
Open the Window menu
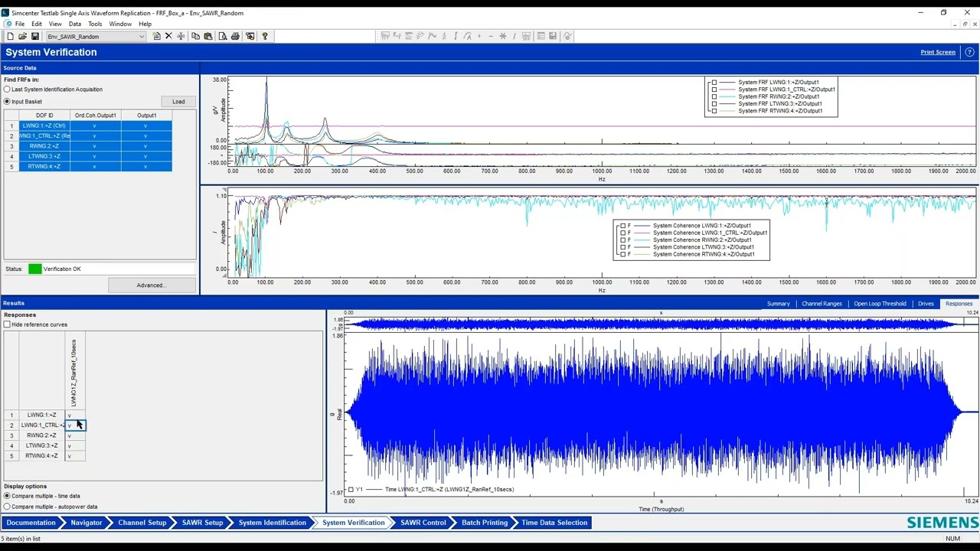120,24
